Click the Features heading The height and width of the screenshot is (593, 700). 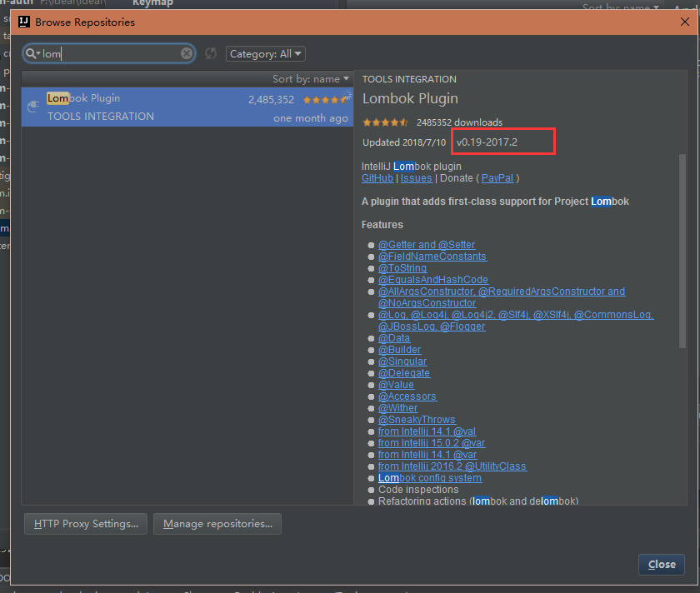point(382,224)
